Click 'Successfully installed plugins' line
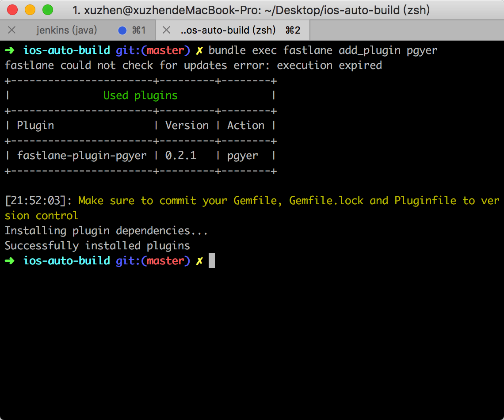This screenshot has width=504, height=420. [x=97, y=246]
